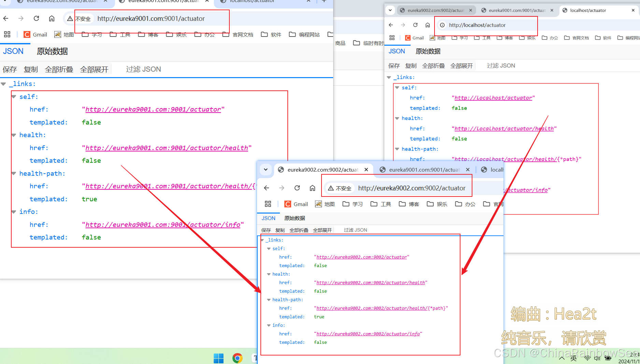
Task: Open eureka9001 actuator/info href link
Action: click(163, 224)
